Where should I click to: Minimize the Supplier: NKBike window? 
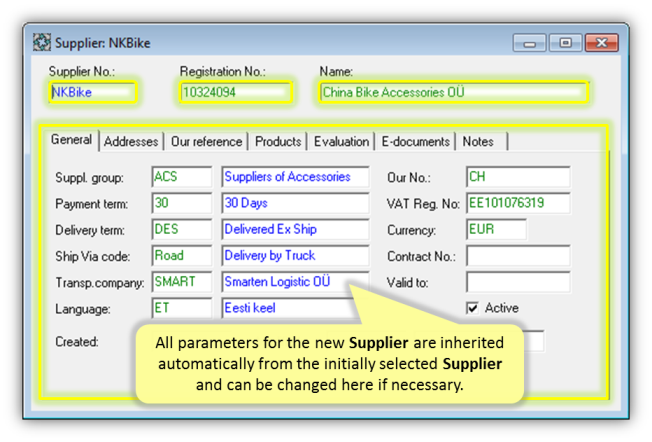(x=529, y=43)
